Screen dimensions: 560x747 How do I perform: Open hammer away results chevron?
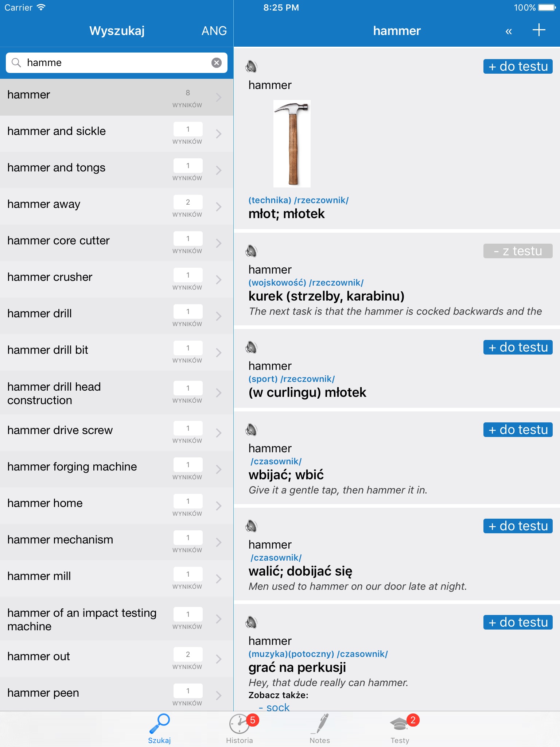tap(218, 207)
